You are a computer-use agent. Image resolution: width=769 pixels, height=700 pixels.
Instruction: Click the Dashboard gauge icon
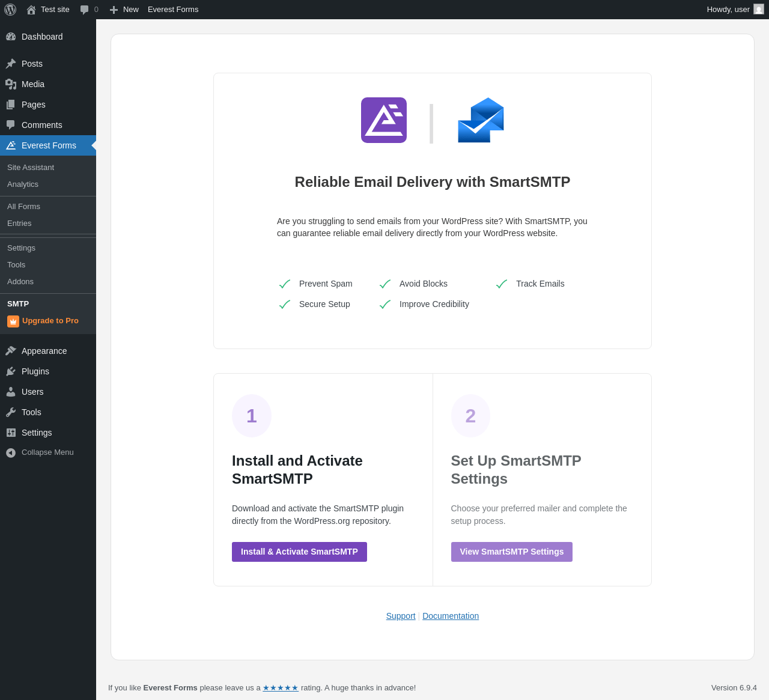11,37
